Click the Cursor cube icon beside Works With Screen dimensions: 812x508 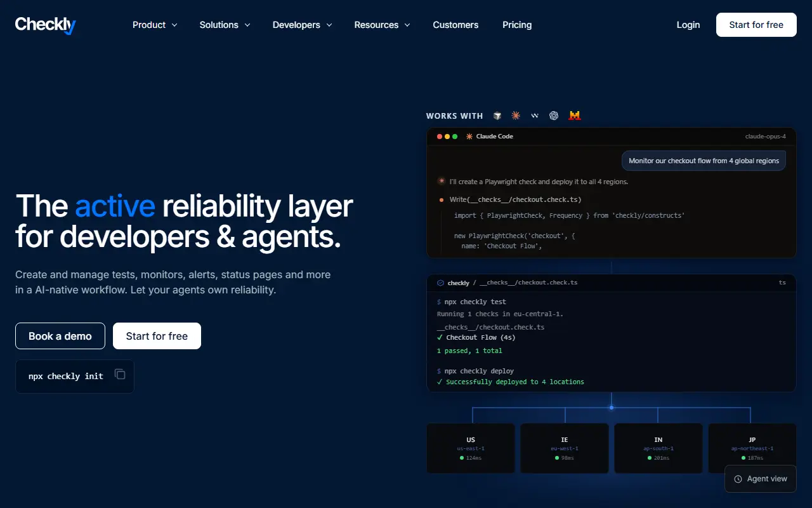[x=497, y=116]
